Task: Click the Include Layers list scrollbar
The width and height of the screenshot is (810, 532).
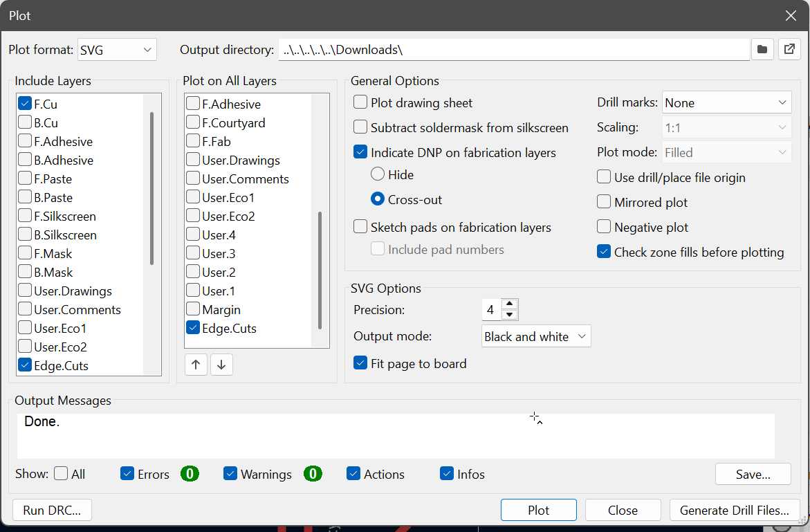Action: [152, 189]
